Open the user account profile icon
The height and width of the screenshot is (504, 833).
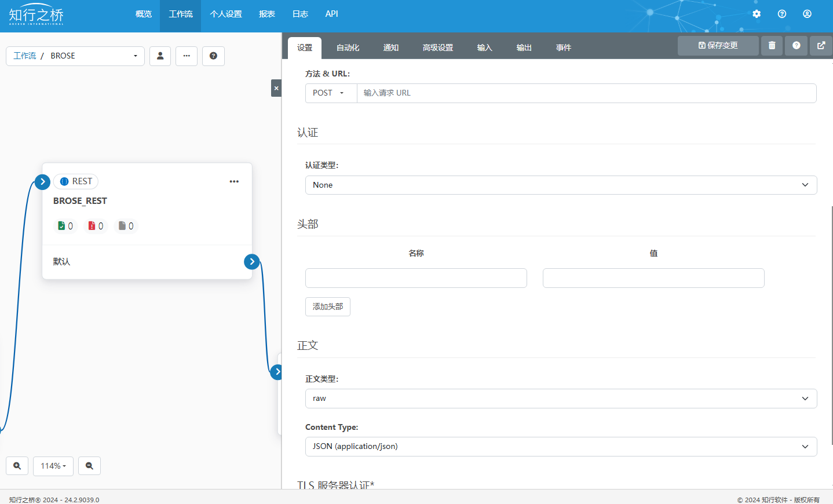click(807, 14)
